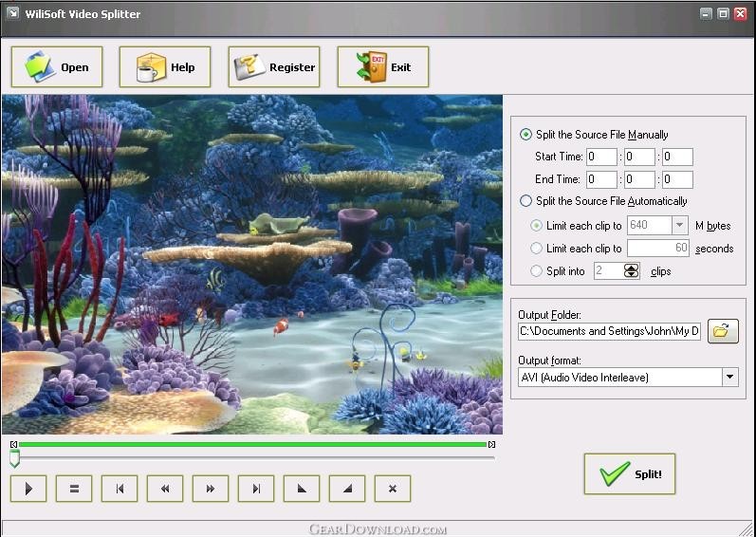756x537 pixels.
Task: Open the M bytes size dropdown
Action: pos(679,225)
